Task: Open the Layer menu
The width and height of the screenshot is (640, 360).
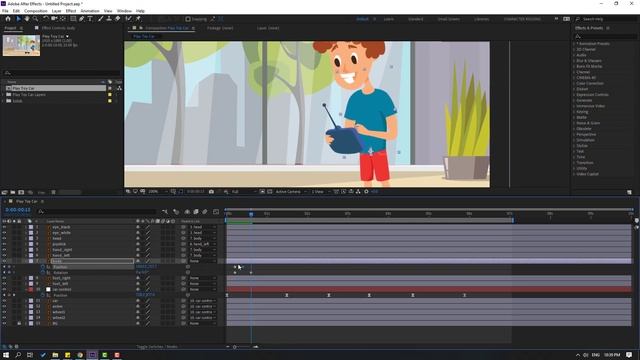Action: (x=56, y=11)
